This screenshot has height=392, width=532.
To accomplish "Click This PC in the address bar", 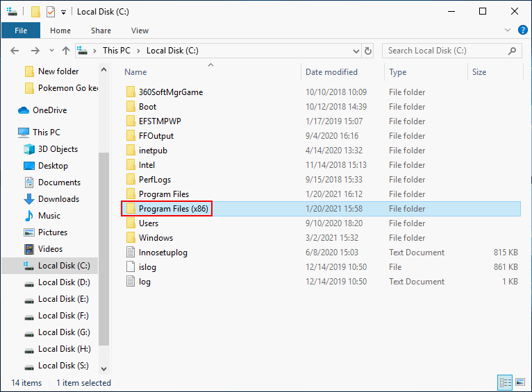I will click(117, 51).
